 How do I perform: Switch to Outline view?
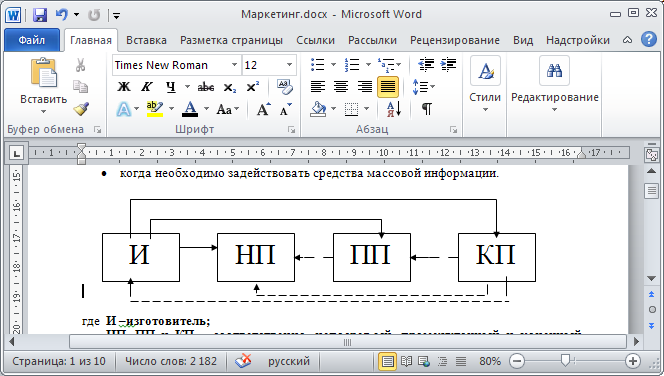tap(443, 361)
